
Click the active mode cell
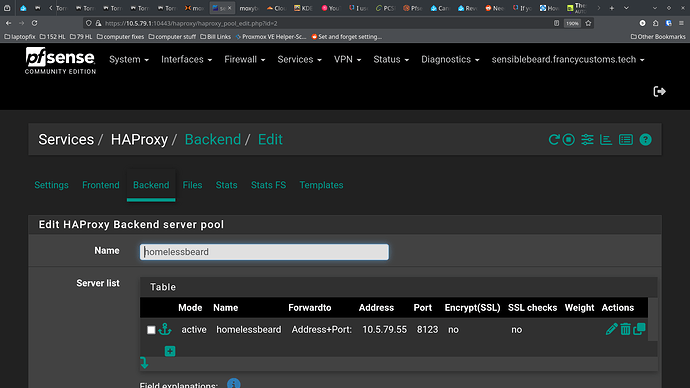tap(194, 329)
